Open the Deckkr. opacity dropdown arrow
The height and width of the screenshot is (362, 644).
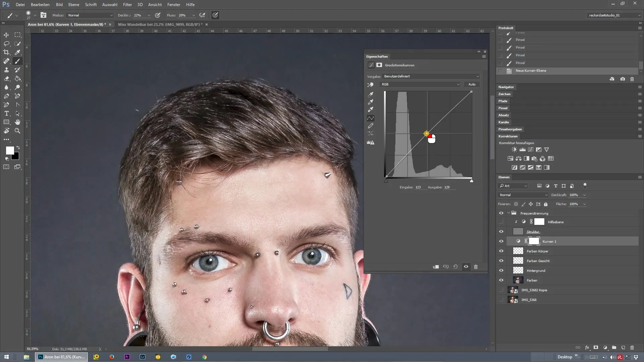point(149,15)
